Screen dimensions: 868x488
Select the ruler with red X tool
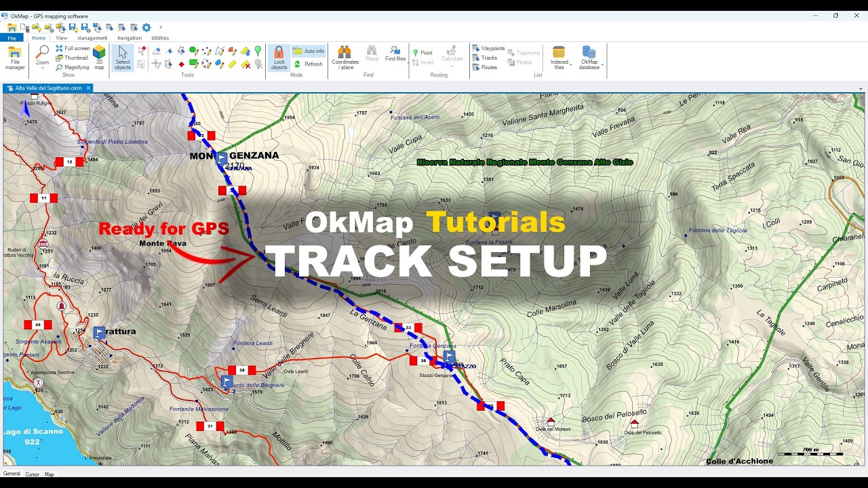click(x=245, y=64)
